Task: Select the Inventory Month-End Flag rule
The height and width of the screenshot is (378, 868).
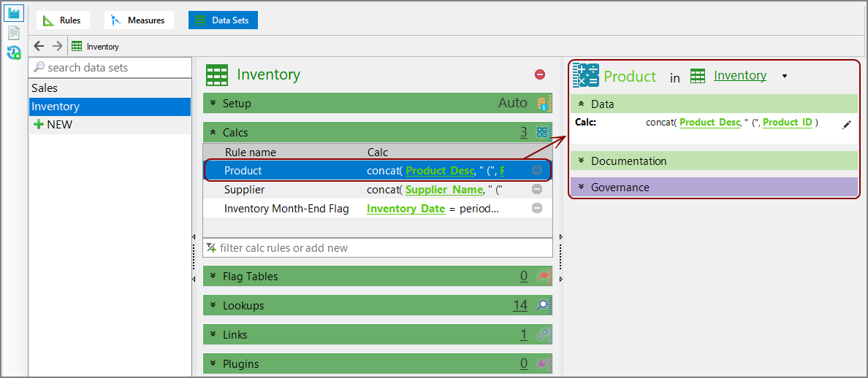Action: [x=378, y=209]
